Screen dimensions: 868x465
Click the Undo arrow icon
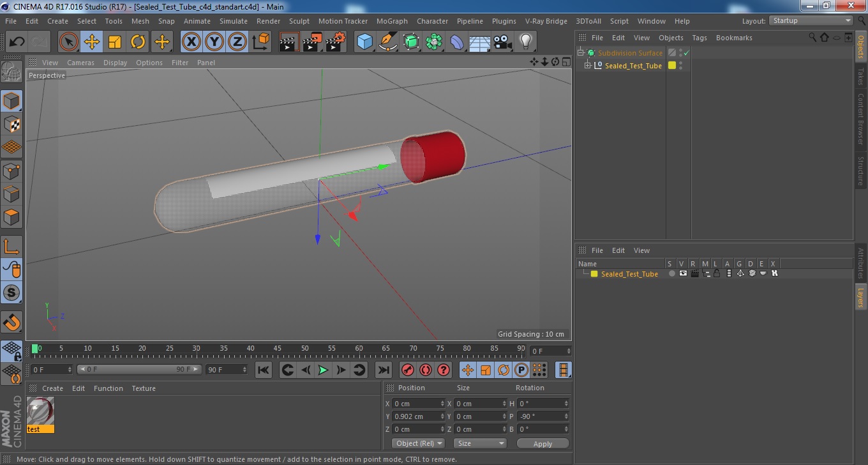[x=17, y=42]
